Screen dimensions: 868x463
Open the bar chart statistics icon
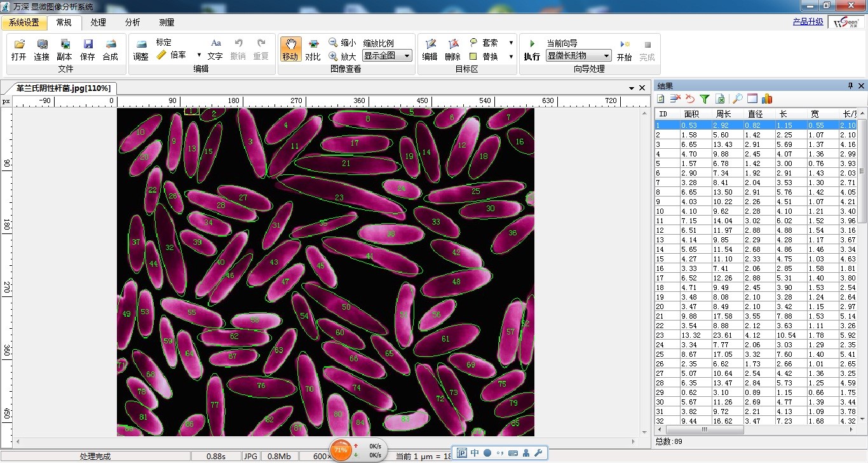[767, 99]
